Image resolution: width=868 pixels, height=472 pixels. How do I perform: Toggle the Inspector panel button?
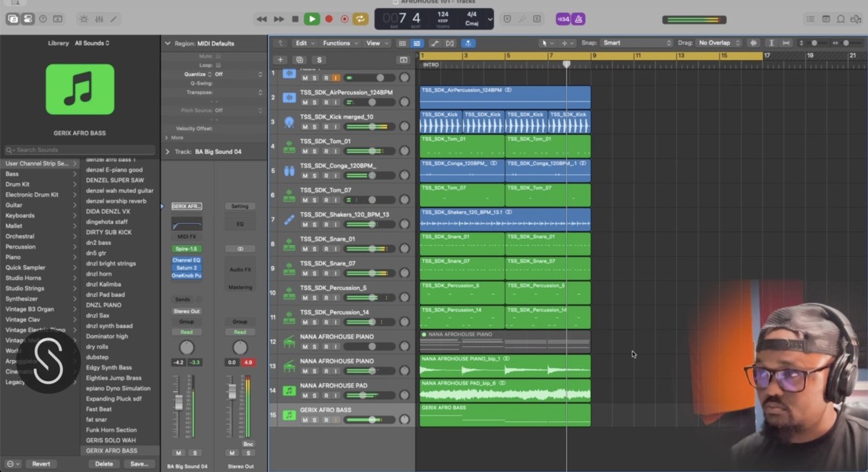pyautogui.click(x=27, y=19)
